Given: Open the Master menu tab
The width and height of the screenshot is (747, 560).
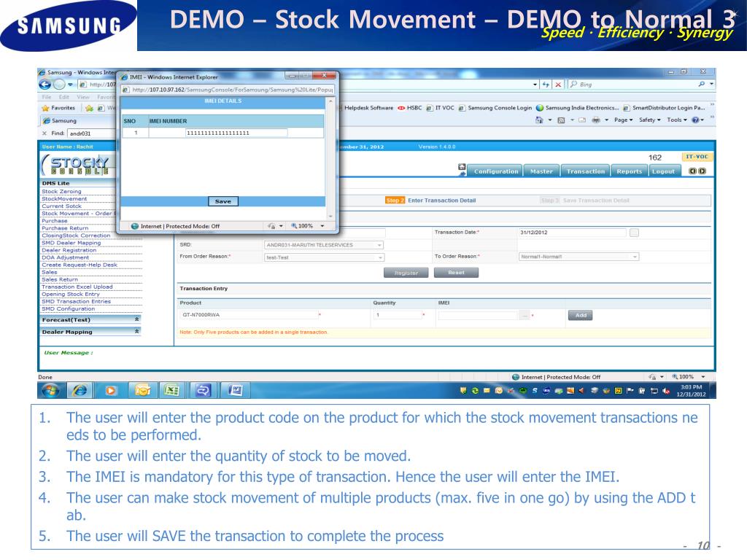Looking at the screenshot, I should point(542,171).
